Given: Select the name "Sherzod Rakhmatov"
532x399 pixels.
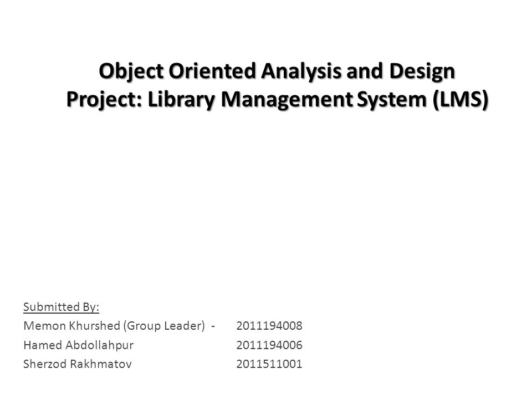Looking at the screenshot, I should click(x=78, y=364).
